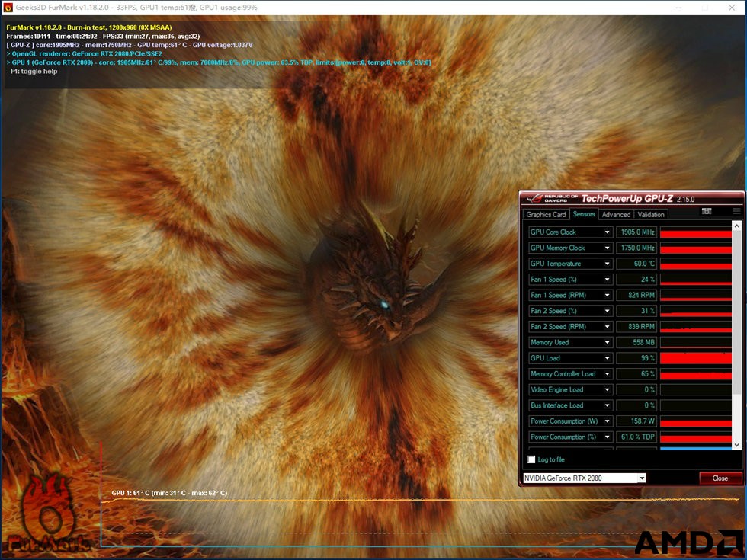Click the 99 % GPU load value
Viewport: 747px width, 560px height.
[x=637, y=358]
